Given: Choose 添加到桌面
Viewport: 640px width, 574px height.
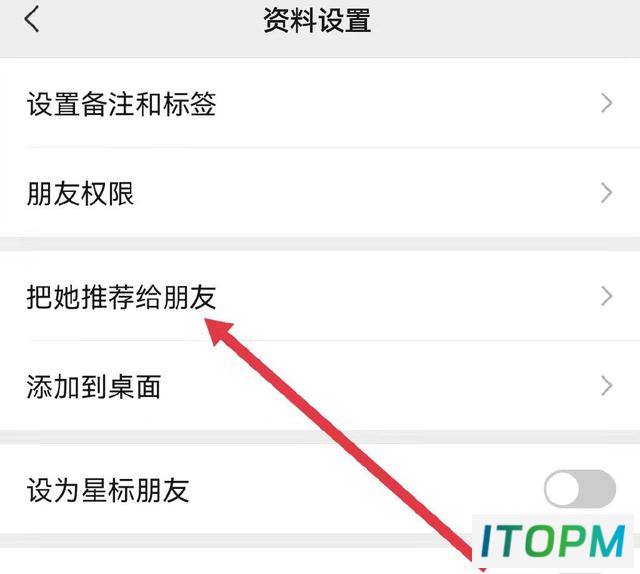Looking at the screenshot, I should coord(320,386).
